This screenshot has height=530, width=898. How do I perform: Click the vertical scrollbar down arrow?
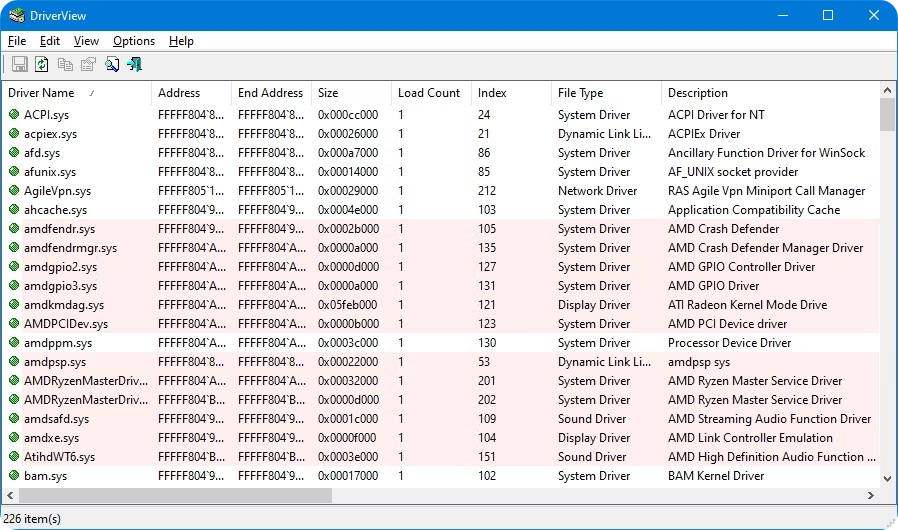(888, 478)
